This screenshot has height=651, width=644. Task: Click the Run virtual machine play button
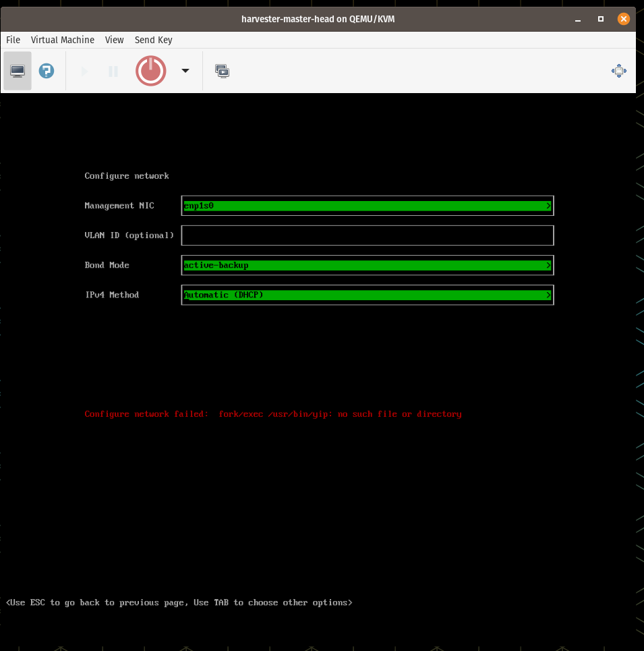(x=84, y=72)
